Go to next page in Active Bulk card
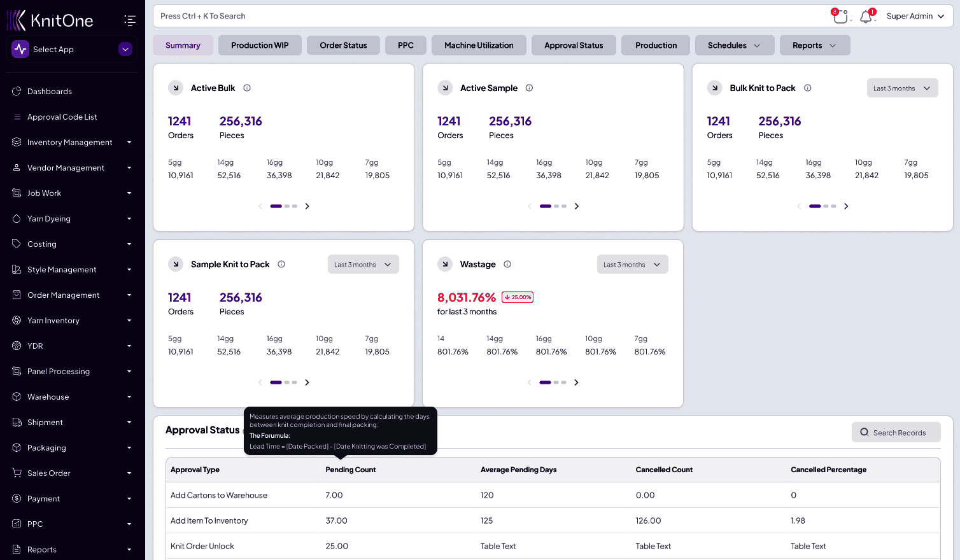Screen dimensions: 960x560 point(307,206)
